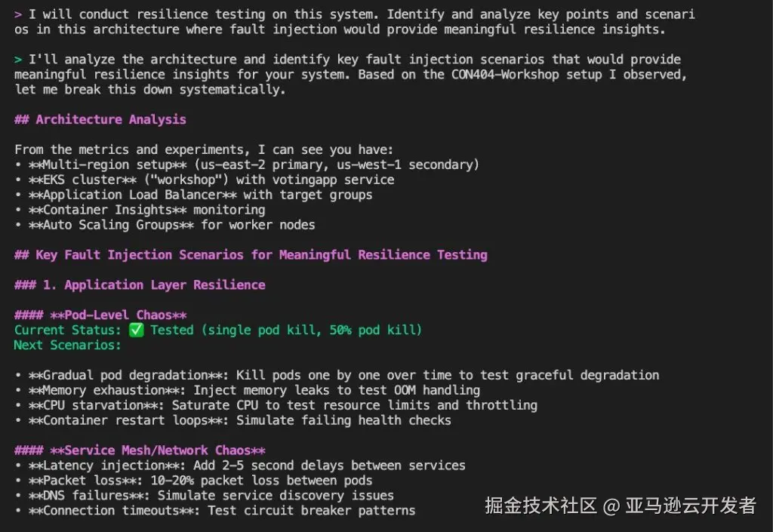This screenshot has width=773, height=532.
Task: Click the 'Service Mesh/Network Chaos' subheading
Action: coord(140,451)
